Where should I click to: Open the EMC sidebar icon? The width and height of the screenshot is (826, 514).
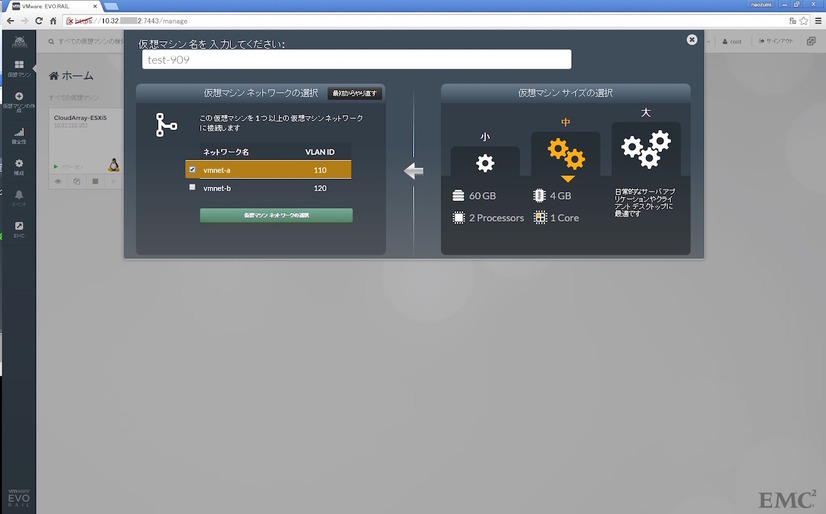[x=19, y=226]
